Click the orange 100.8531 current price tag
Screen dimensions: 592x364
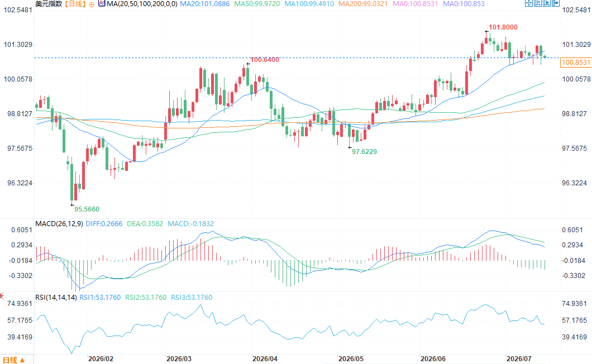(575, 63)
